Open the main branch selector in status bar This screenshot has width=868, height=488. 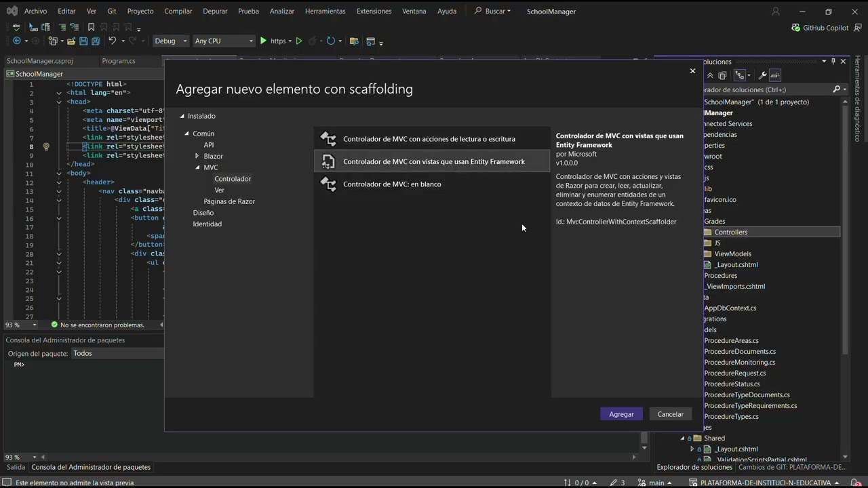pos(656,483)
